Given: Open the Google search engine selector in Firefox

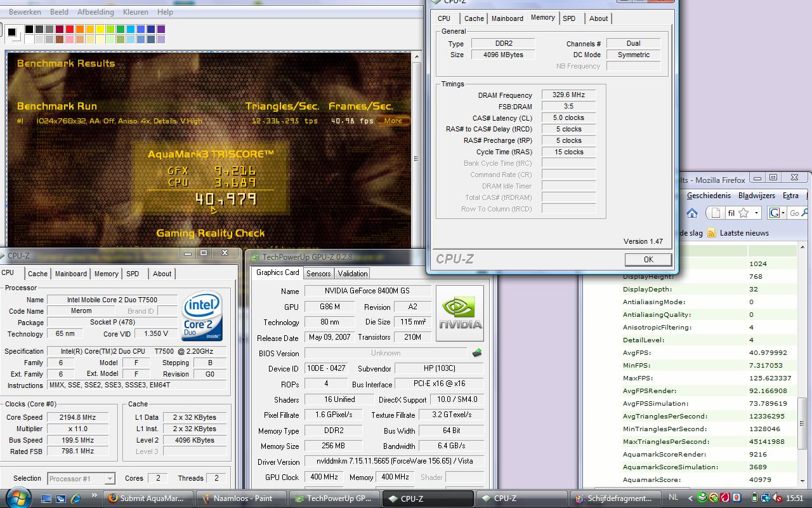Looking at the screenshot, I should pos(777,213).
